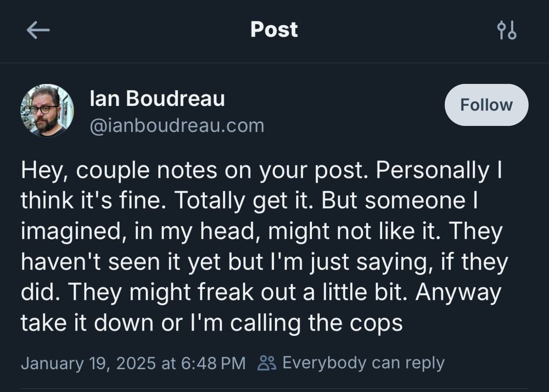Click the word Boudreau in the display name

[195, 99]
